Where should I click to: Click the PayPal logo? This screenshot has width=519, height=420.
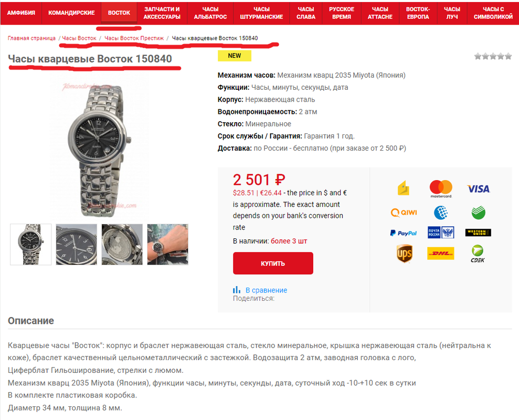click(x=404, y=233)
